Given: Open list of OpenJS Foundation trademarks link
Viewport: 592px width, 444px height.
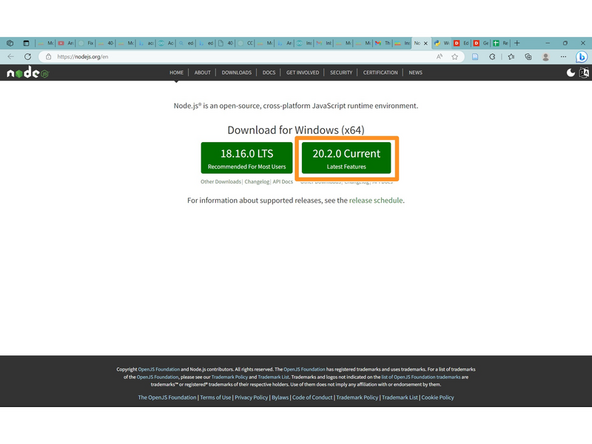Looking at the screenshot, I should [421, 377].
